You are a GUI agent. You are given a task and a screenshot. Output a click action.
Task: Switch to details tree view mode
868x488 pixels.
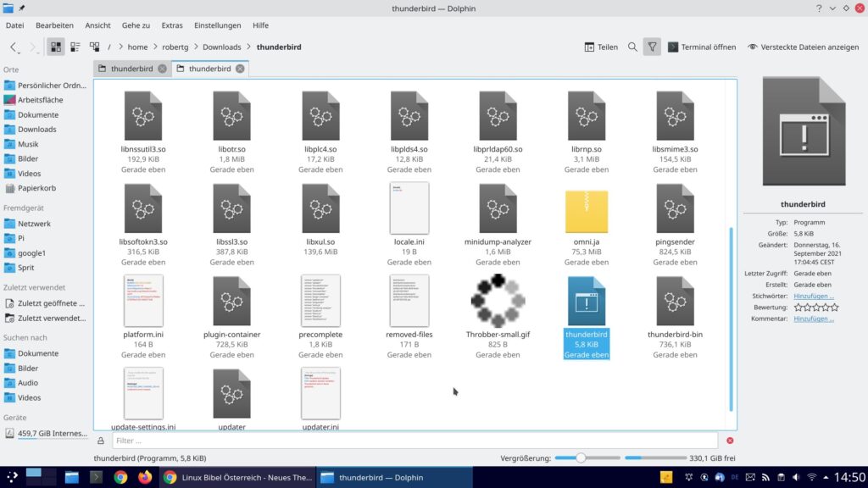pos(95,47)
